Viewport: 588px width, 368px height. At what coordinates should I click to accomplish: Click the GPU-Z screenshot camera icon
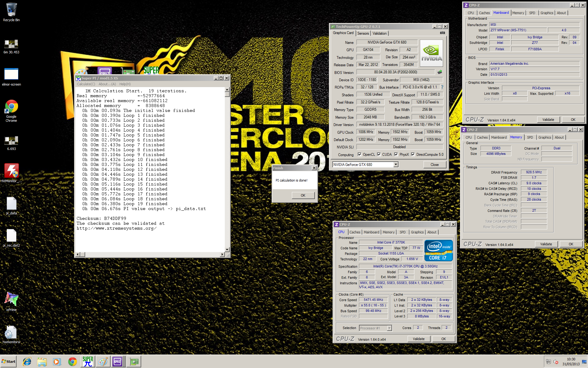tap(443, 33)
